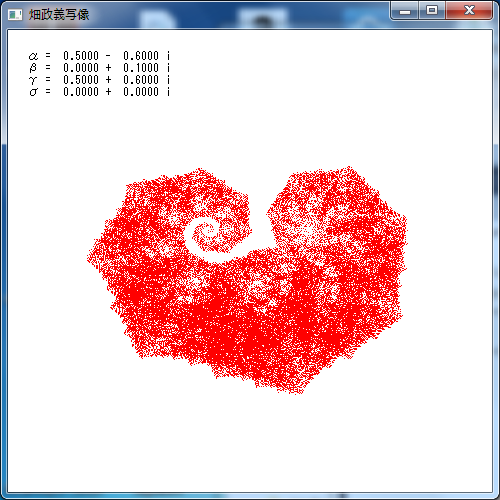Minimize the 畑政義写像 window
The width and height of the screenshot is (500, 500).
click(x=405, y=11)
